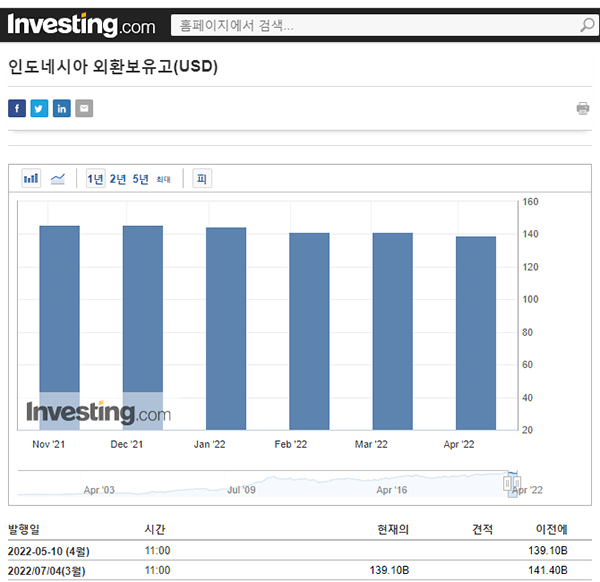Click the 피 chart toolbar button

[201, 179]
